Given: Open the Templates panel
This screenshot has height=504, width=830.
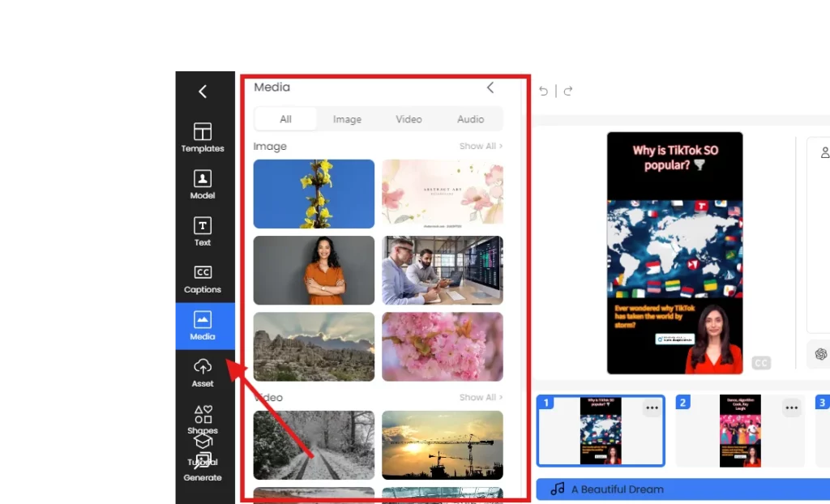Looking at the screenshot, I should click(x=203, y=138).
